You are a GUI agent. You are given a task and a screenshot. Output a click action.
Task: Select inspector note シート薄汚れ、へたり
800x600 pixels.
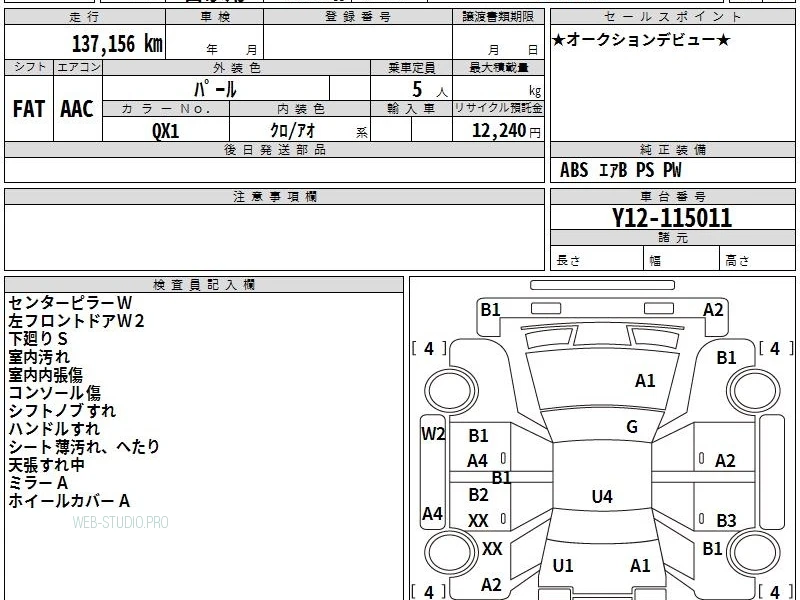tap(84, 447)
